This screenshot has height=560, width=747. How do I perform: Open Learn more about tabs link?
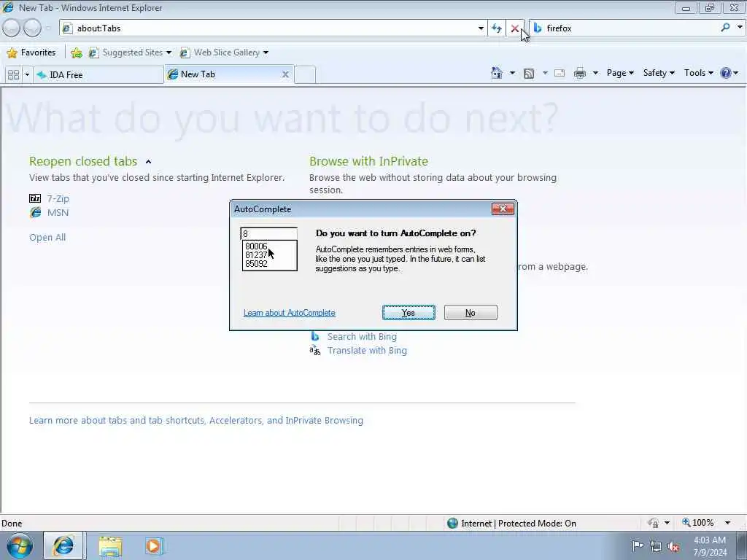196,421
